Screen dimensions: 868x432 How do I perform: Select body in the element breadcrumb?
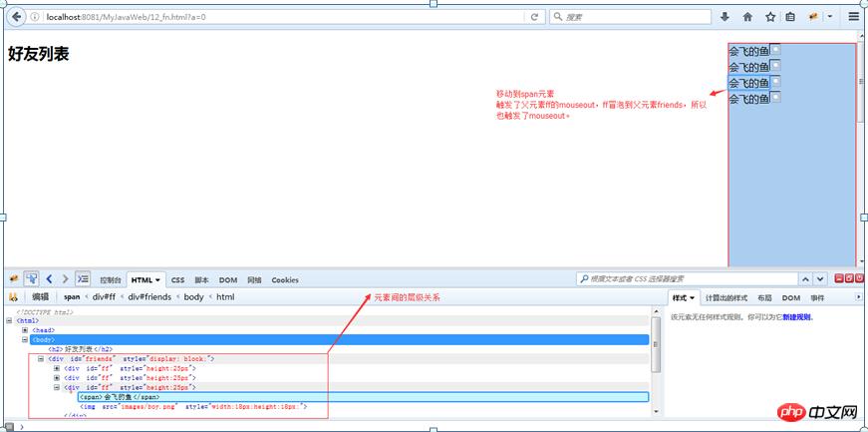click(193, 297)
